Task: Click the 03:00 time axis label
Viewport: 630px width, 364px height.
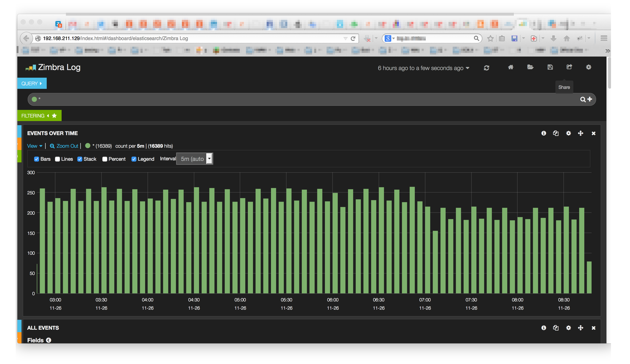Action: pos(55,300)
